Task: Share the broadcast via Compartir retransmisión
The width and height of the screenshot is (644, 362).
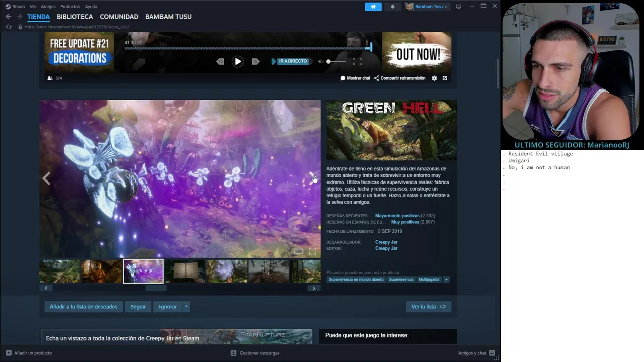Action: click(399, 78)
